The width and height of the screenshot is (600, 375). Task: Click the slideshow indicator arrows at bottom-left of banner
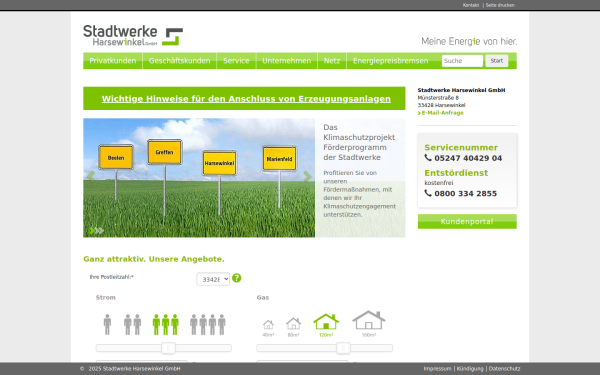click(96, 230)
